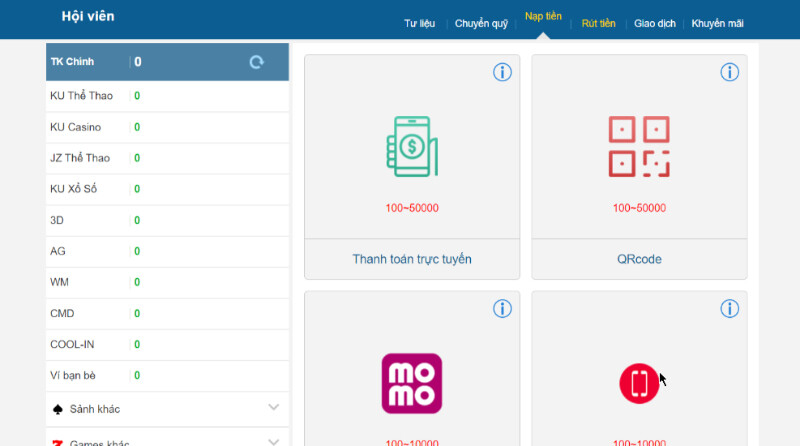Choose the red QR code icon
The image size is (800, 446).
(x=639, y=146)
